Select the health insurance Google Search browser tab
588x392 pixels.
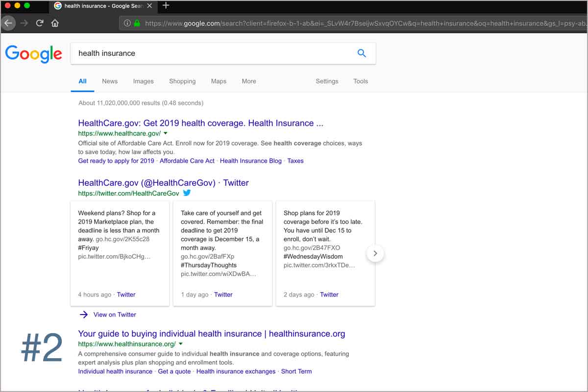click(x=103, y=6)
